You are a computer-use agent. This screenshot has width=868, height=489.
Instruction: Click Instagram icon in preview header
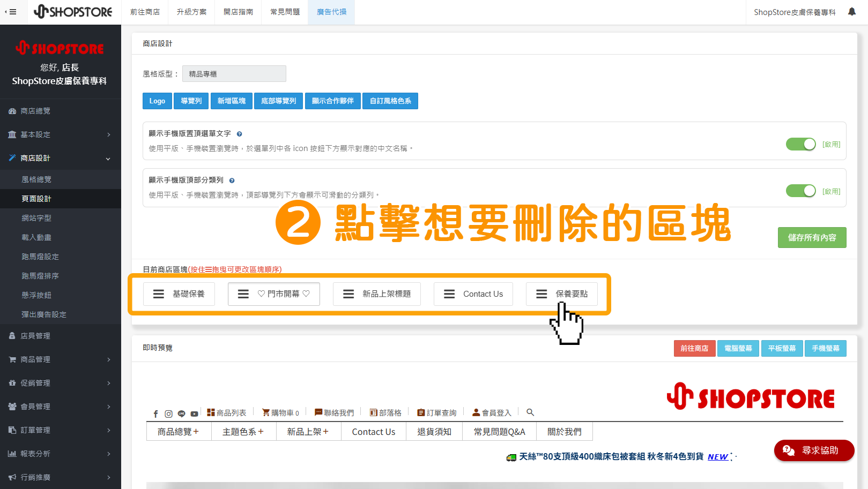168,413
